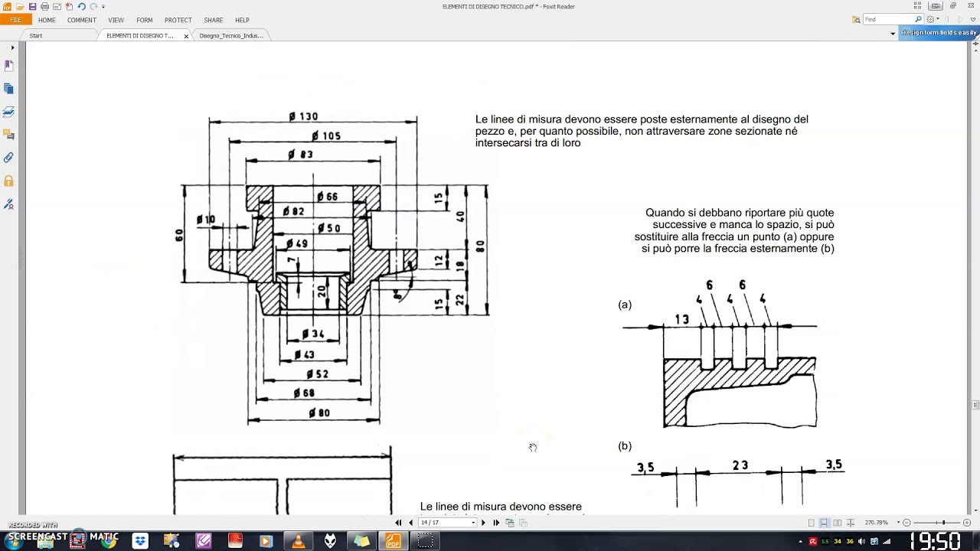
Task: Open Dropbox from the taskbar
Action: coord(140,541)
